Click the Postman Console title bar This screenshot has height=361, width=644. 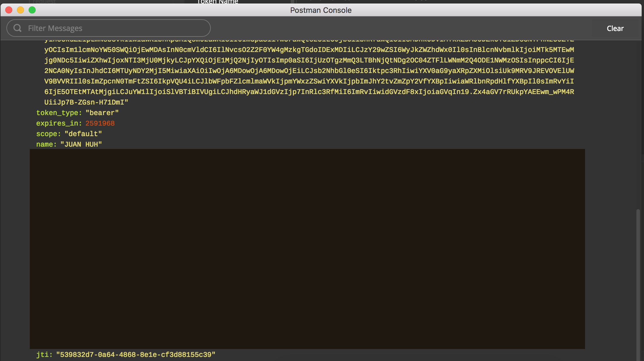tap(321, 10)
